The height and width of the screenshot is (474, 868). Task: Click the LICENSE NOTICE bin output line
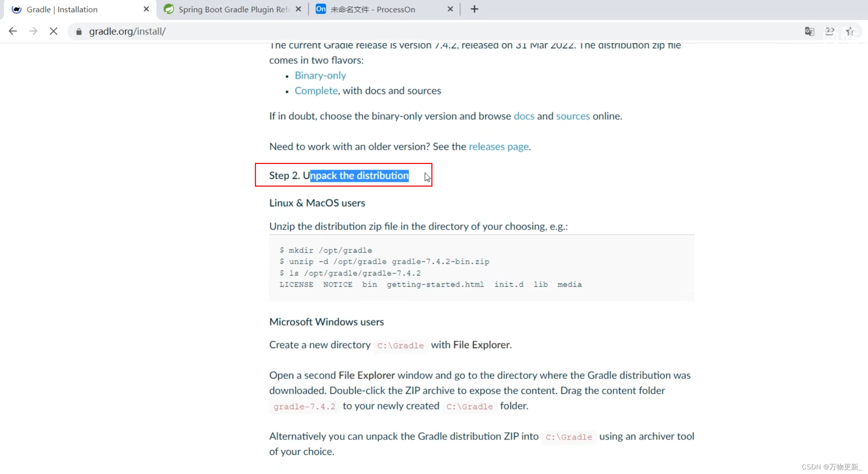(x=431, y=285)
